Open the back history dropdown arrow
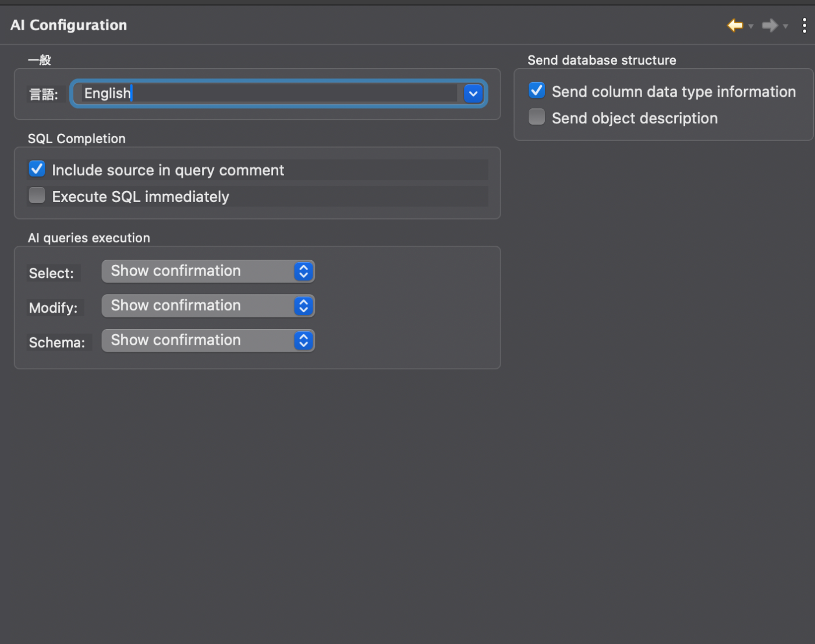 click(x=751, y=26)
